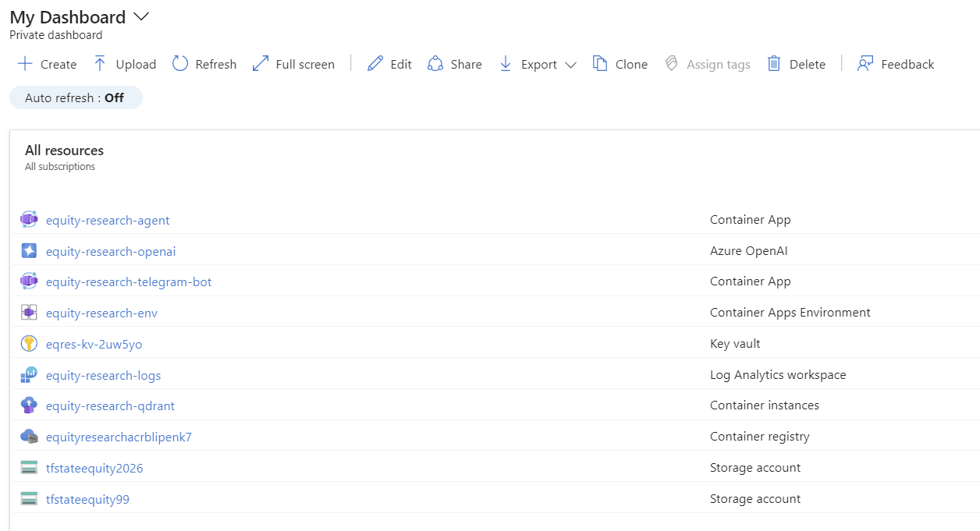Viewport: 980px width, 531px height.
Task: Click the Feedback person icon
Action: (865, 64)
